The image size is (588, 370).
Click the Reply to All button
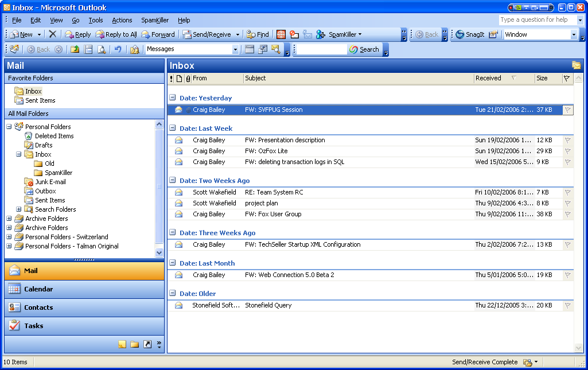[116, 34]
